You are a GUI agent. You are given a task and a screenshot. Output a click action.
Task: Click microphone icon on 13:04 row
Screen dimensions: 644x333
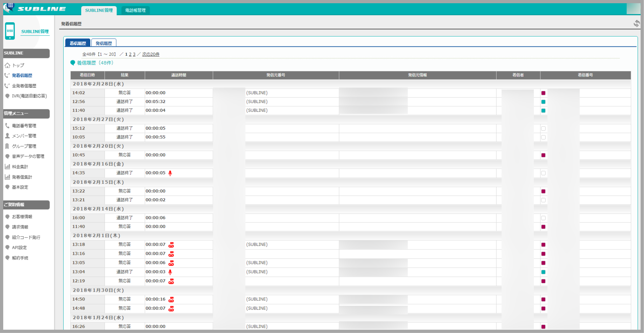click(x=170, y=272)
